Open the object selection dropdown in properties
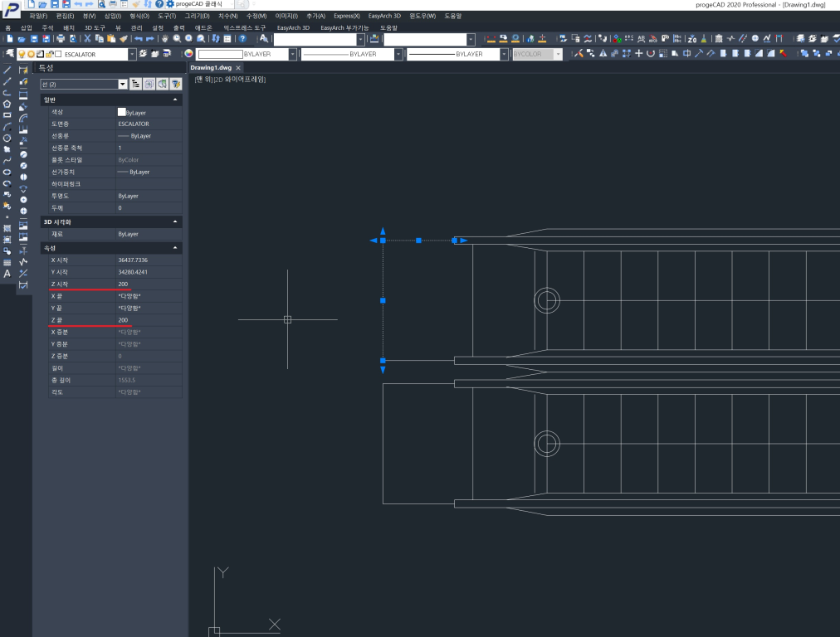The height and width of the screenshot is (637, 840). (x=123, y=84)
